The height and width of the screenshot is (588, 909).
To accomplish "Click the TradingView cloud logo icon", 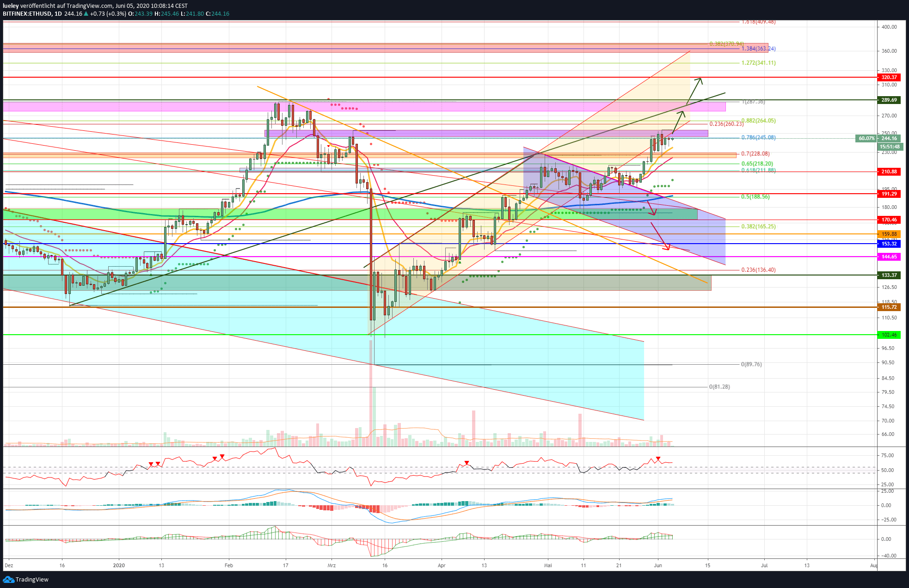I will 8,579.
